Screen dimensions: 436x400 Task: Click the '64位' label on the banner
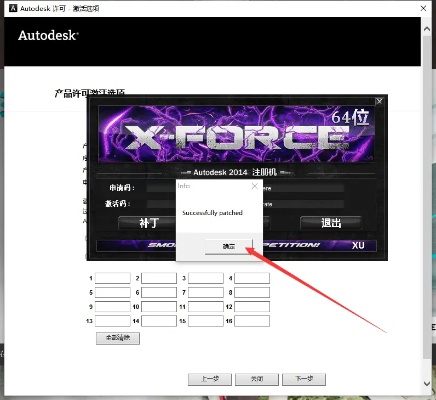point(350,117)
